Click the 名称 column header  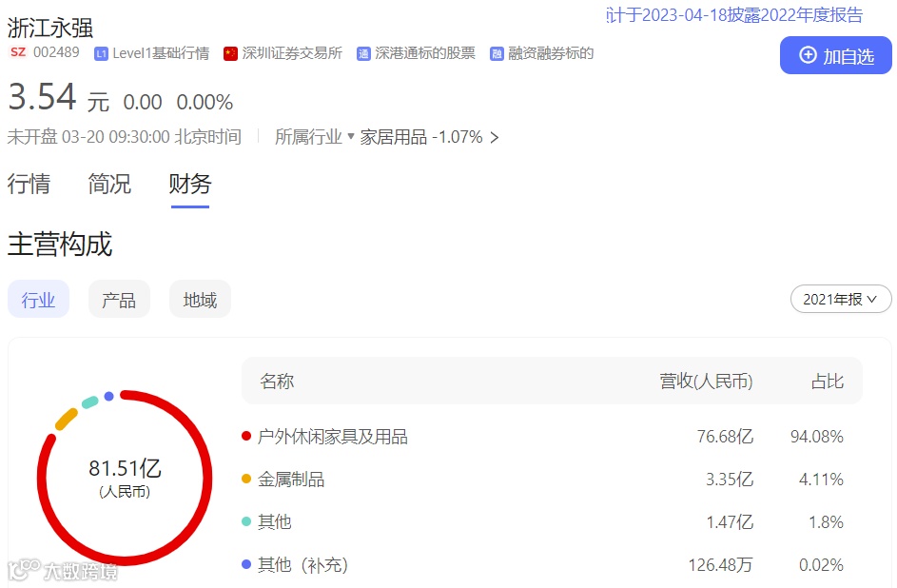tap(277, 381)
